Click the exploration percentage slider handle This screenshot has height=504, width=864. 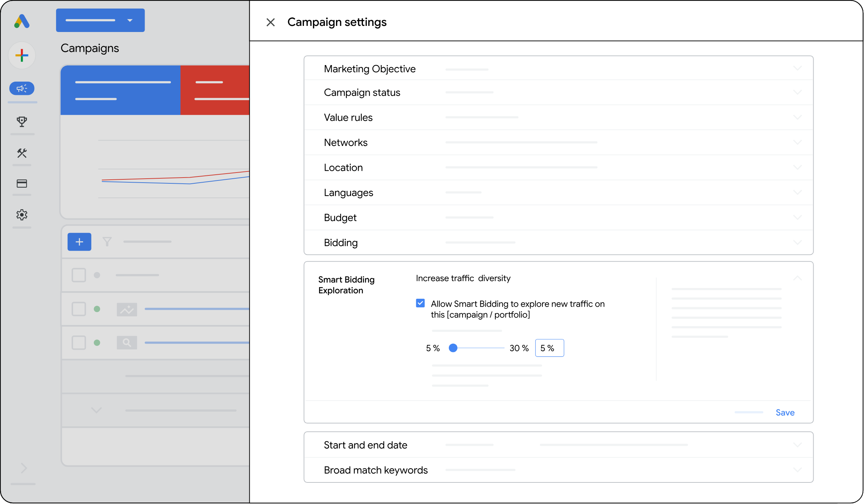pyautogui.click(x=453, y=348)
